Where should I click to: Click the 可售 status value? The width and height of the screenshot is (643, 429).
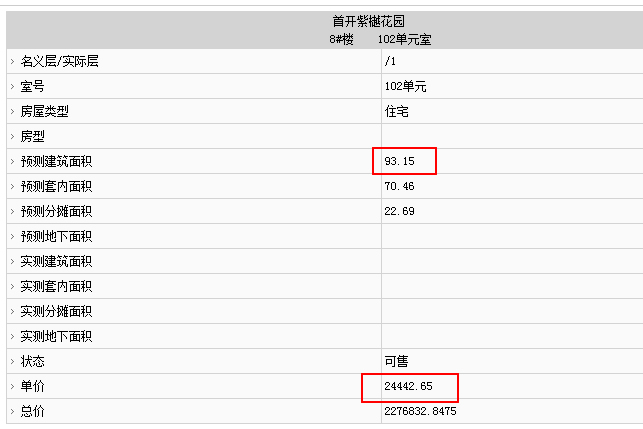coord(397,361)
